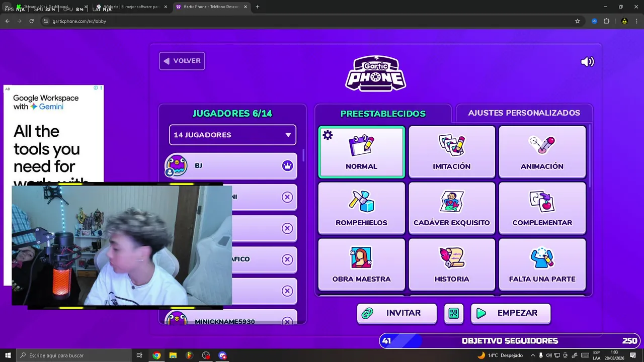This screenshot has height=362, width=644.
Task: Open a new browser tab
Action: click(x=258, y=7)
